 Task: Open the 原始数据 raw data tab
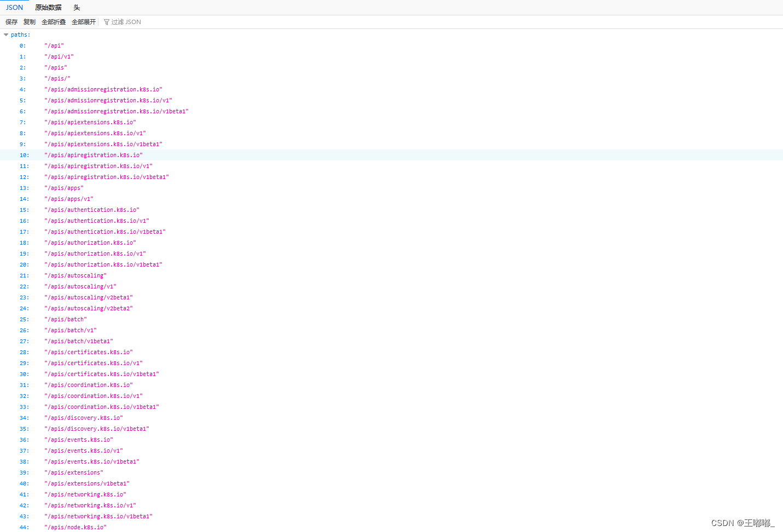pyautogui.click(x=48, y=8)
